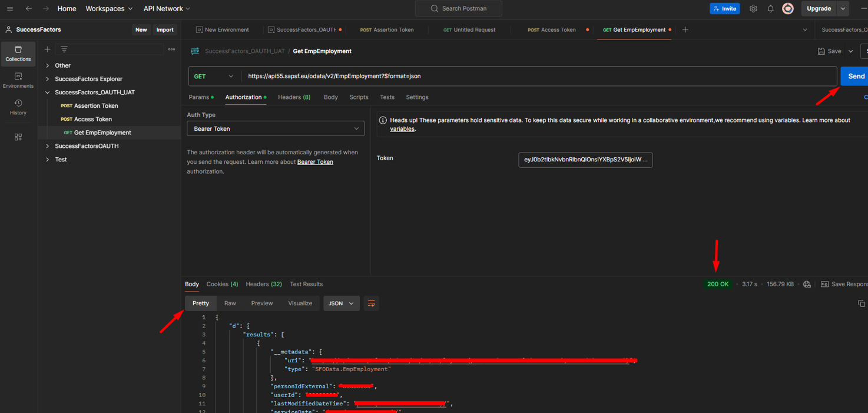Go back with the left arrow
The width and height of the screenshot is (868, 413).
click(x=29, y=9)
